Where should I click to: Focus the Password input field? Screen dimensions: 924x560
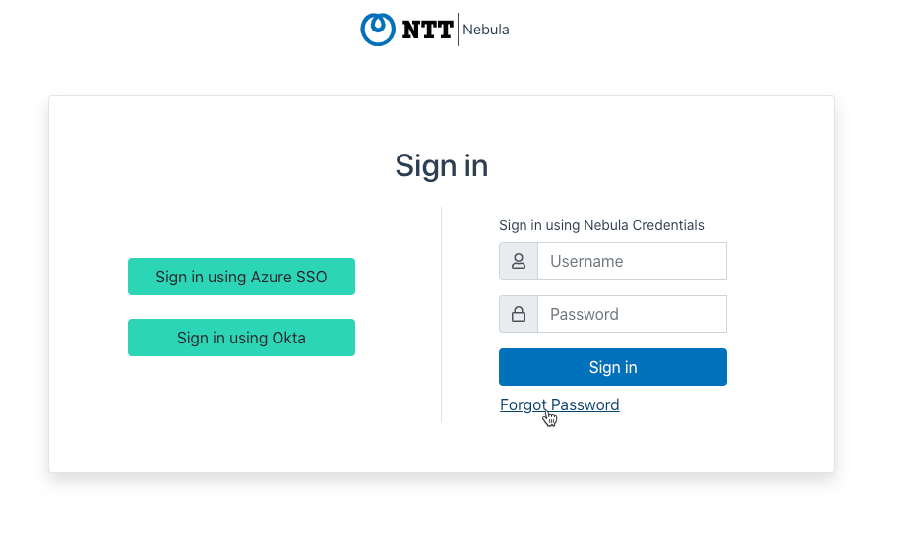click(x=633, y=314)
